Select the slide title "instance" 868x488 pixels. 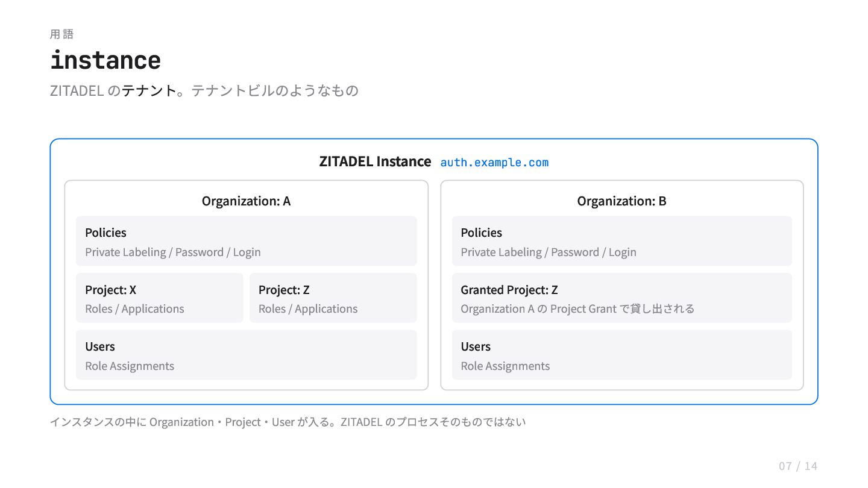[x=105, y=60]
